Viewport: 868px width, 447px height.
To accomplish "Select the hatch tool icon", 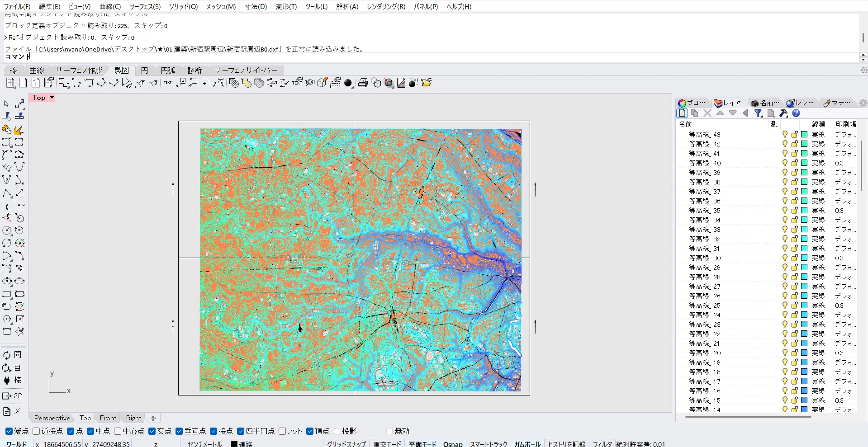I will (234, 83).
